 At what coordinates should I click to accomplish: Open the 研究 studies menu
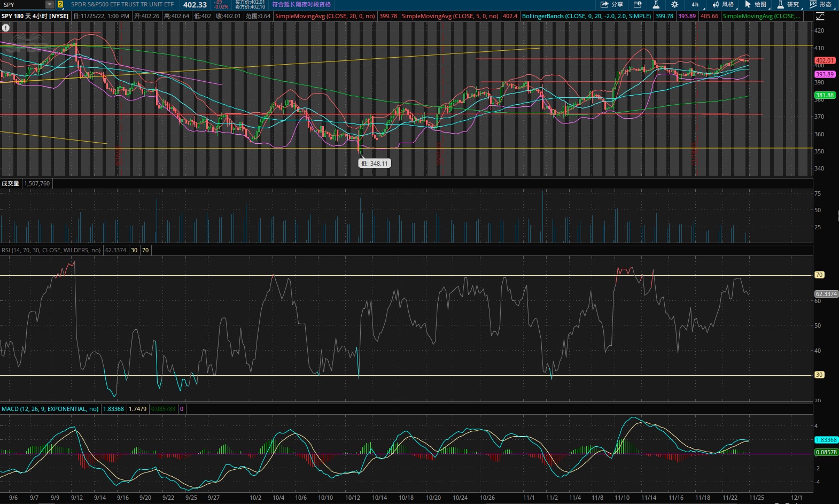[788, 4]
